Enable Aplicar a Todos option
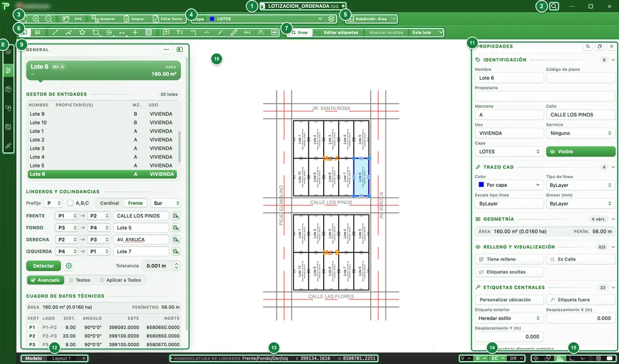 tap(120, 280)
